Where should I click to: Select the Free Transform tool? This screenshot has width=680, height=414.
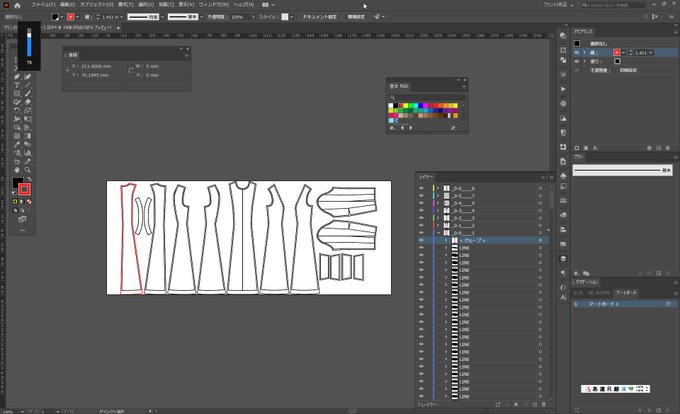click(27, 119)
